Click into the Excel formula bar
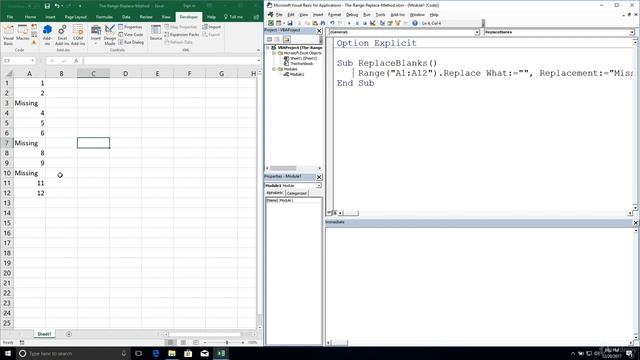Image resolution: width=640 pixels, height=360 pixels. (x=169, y=61)
